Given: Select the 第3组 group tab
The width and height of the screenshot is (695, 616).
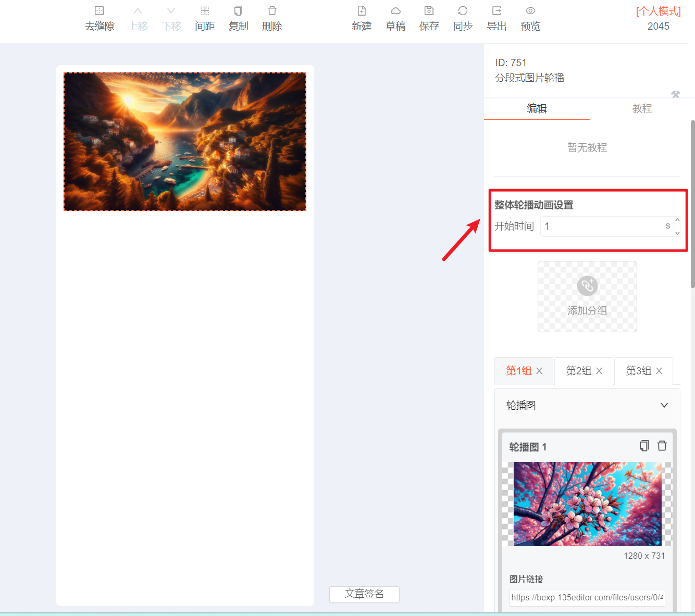Looking at the screenshot, I should click(x=639, y=371).
